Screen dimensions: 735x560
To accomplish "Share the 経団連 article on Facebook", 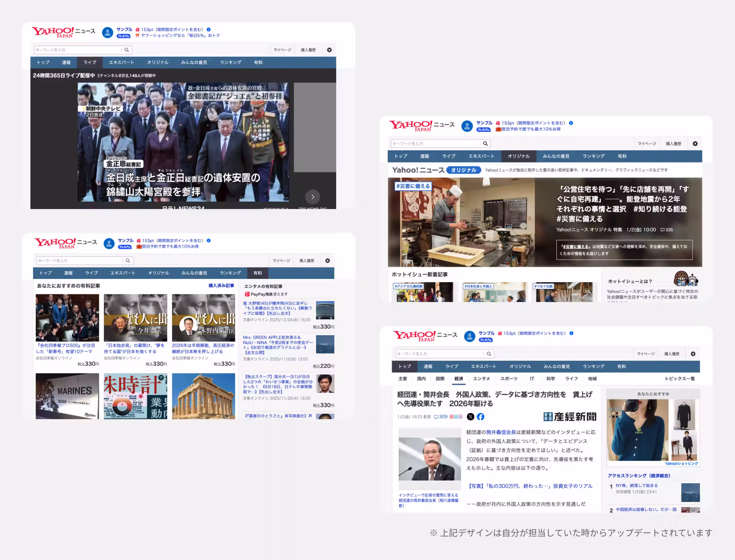I will click(480, 416).
